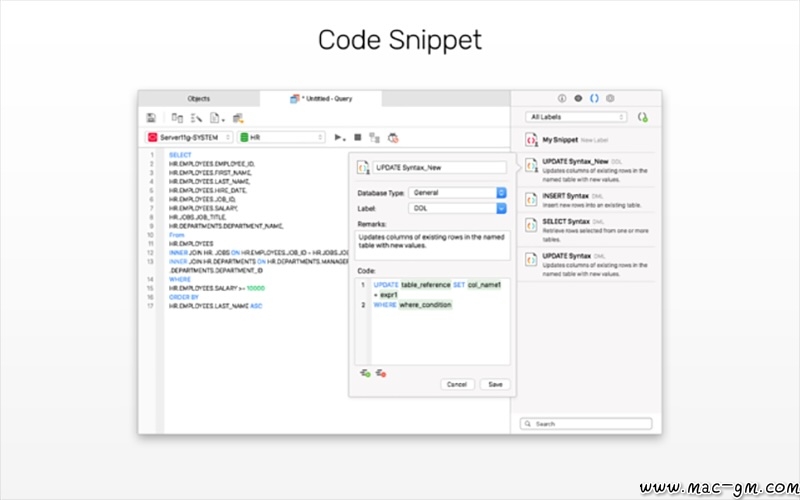800x500 pixels.
Task: Open the Server11g-SYSTEM connection dropdown
Action: (189, 137)
